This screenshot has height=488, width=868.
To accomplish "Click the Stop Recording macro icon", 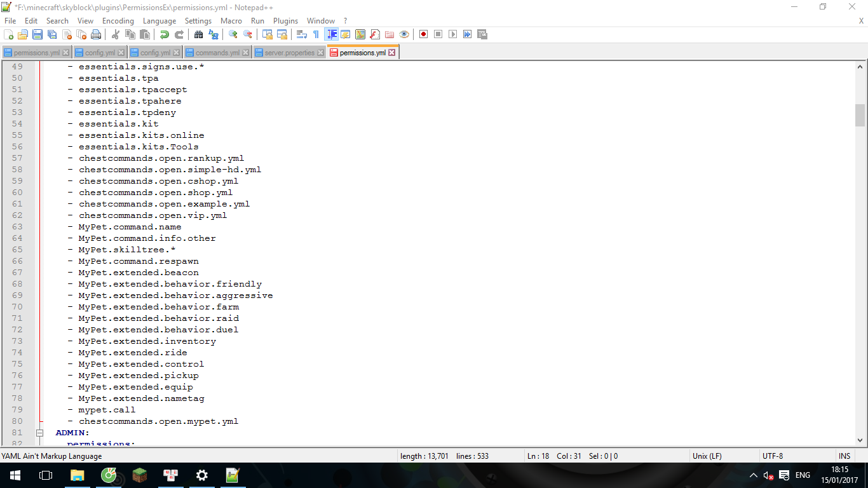I will (x=438, y=34).
